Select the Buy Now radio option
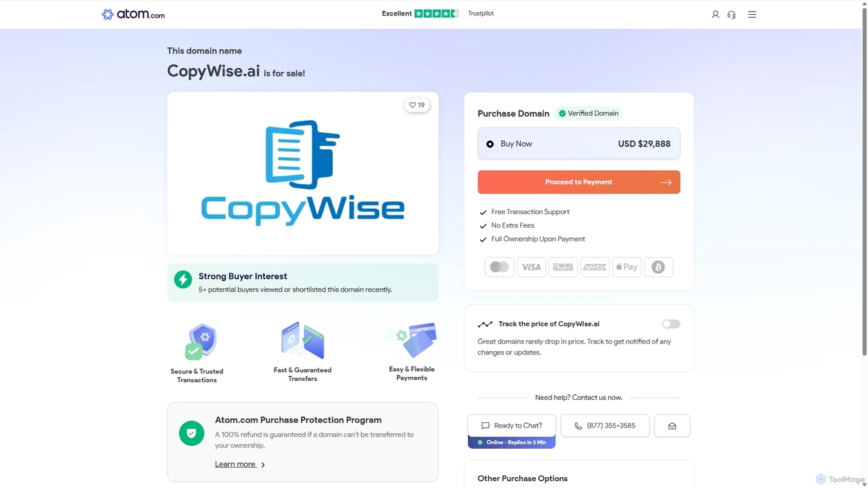This screenshot has width=868, height=488. click(x=490, y=144)
